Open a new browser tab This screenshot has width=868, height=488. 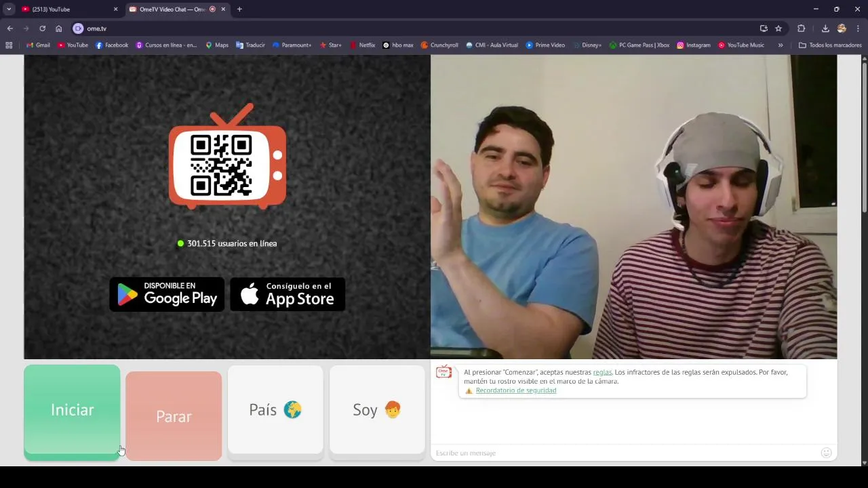239,9
